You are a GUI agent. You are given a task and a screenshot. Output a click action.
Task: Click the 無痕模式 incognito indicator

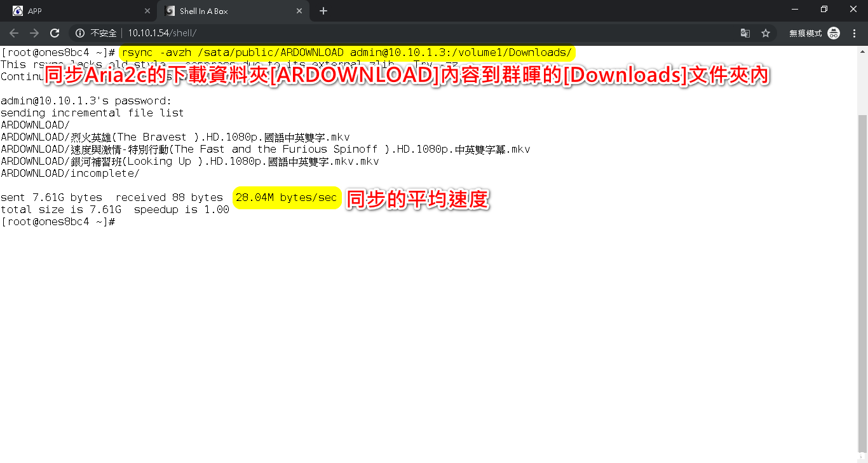(814, 33)
